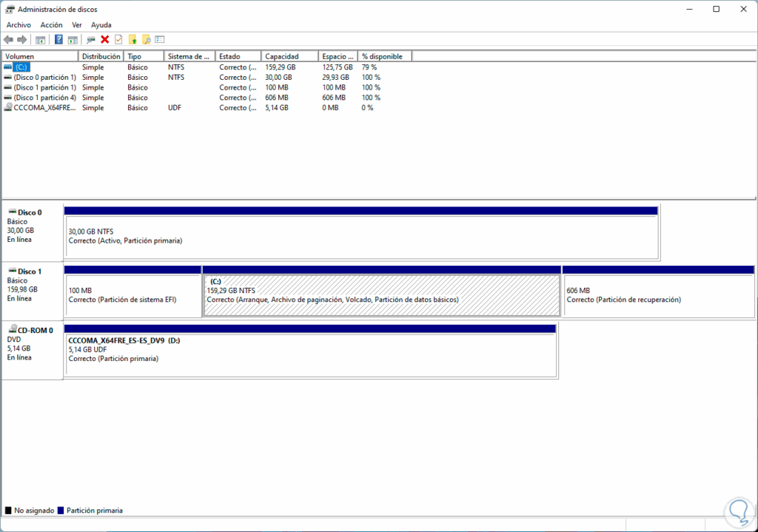The image size is (758, 532).
Task: Click the red X delete volume icon
Action: coord(104,39)
